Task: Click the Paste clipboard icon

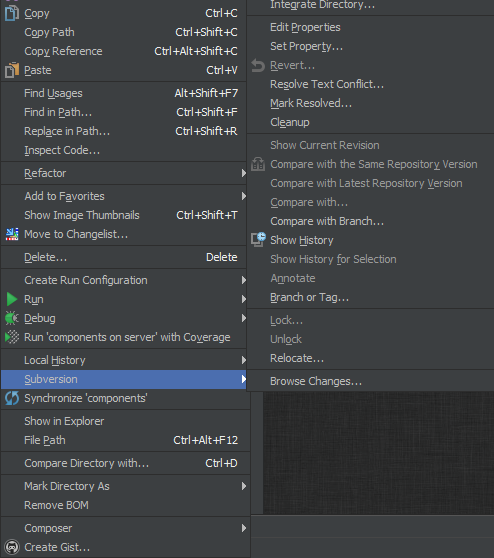Action: pyautogui.click(x=11, y=70)
